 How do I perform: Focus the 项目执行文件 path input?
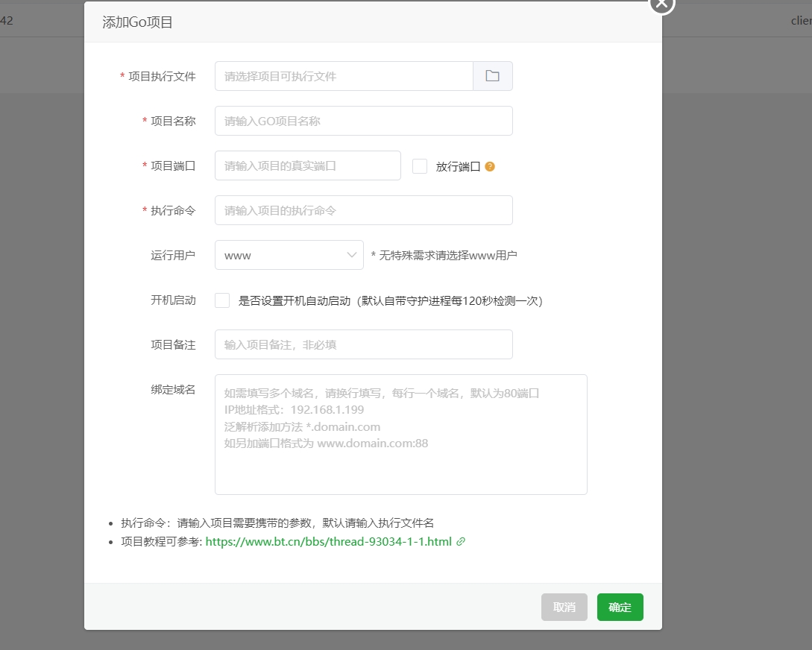tap(344, 76)
